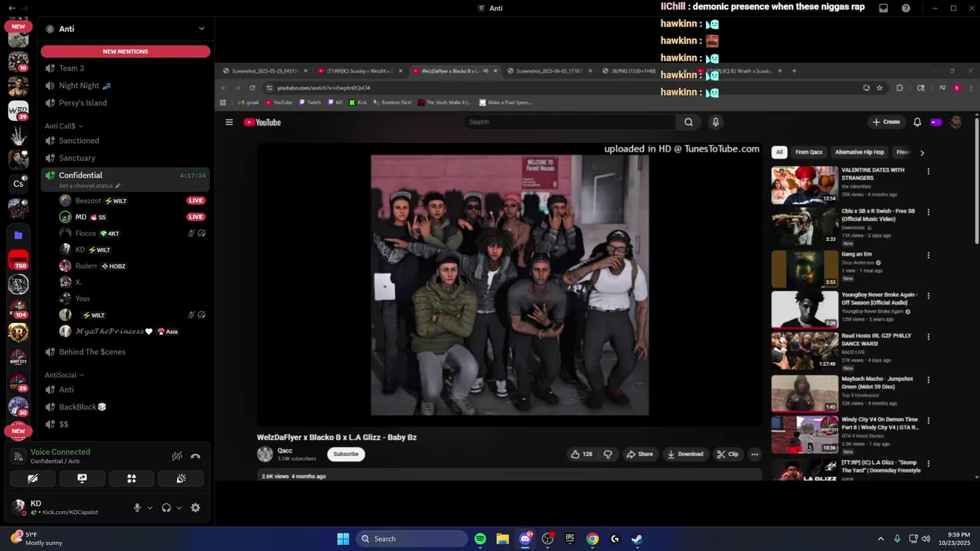
Task: Dislike the Baby Bz video
Action: coord(608,454)
